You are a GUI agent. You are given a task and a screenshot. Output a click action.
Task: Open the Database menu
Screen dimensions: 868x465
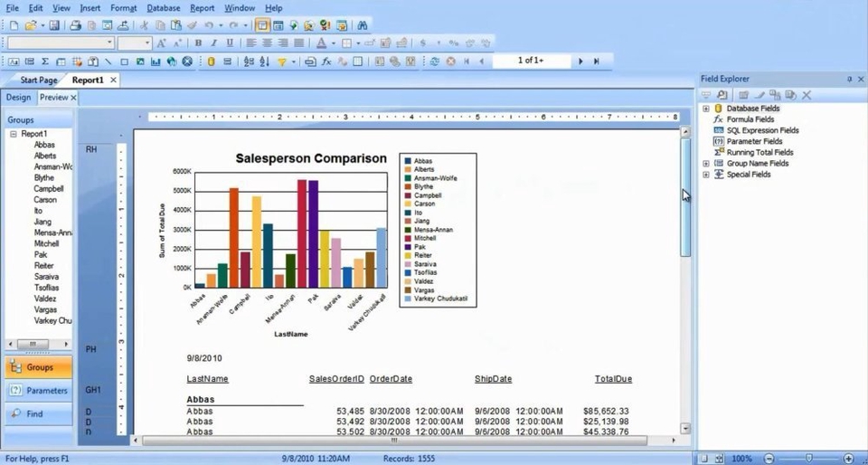point(164,8)
